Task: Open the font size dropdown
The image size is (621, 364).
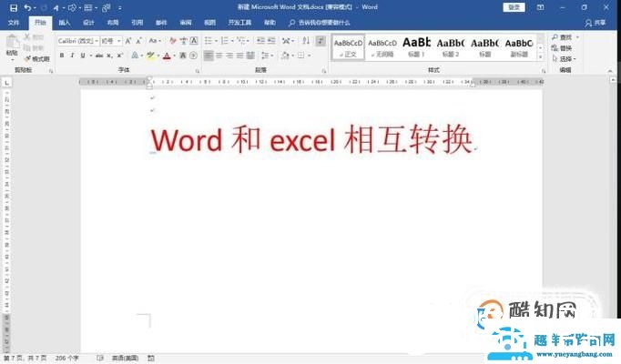Action: pyautogui.click(x=118, y=41)
